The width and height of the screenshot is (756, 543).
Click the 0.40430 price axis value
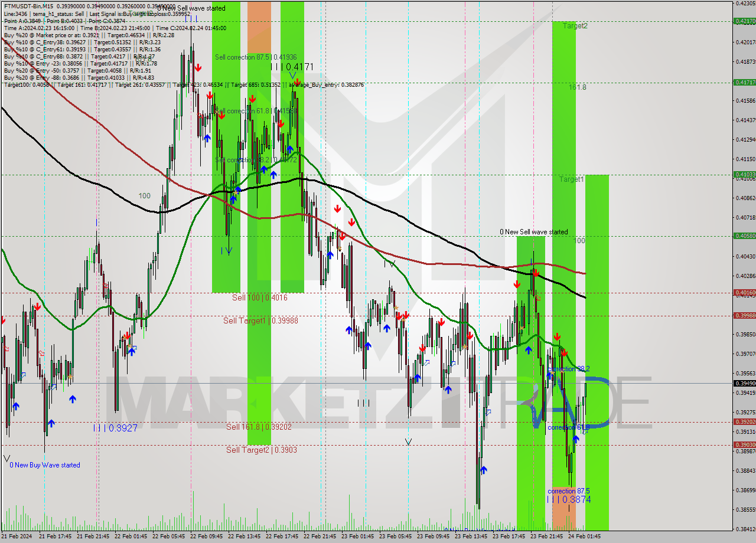click(x=745, y=256)
